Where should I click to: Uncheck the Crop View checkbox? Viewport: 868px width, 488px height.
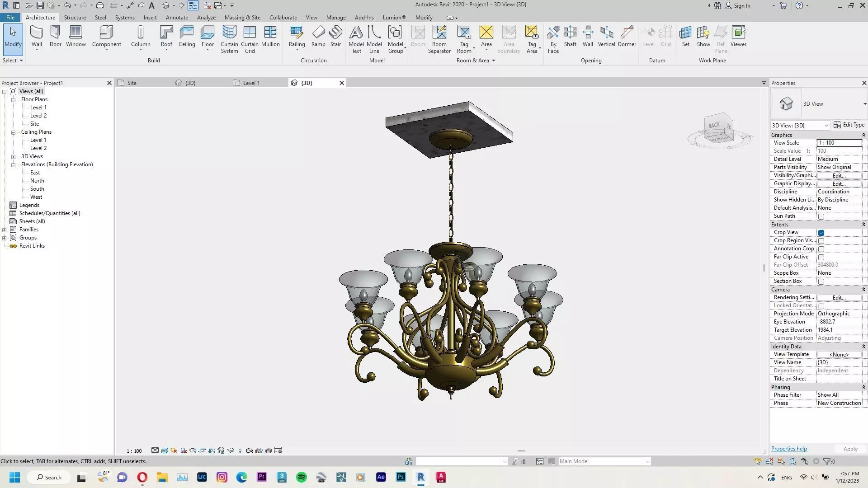[821, 233]
